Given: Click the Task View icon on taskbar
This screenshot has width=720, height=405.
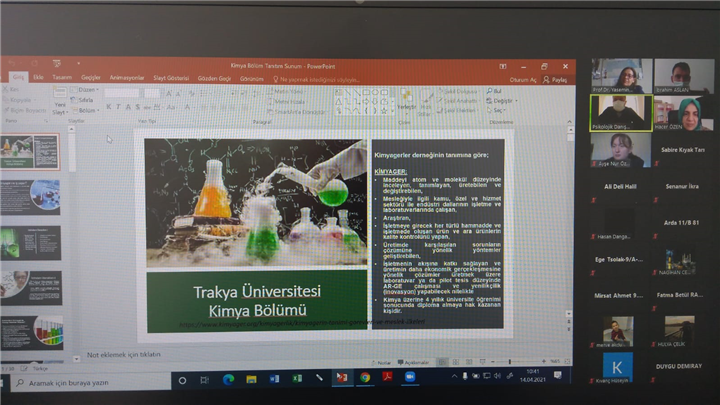Looking at the screenshot, I should coord(205,380).
